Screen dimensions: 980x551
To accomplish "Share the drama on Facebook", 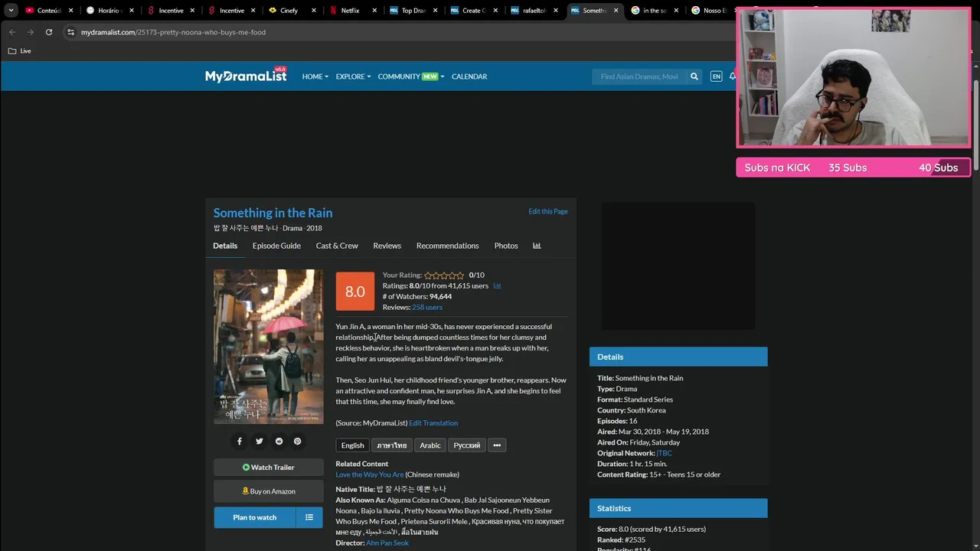I will tap(239, 441).
